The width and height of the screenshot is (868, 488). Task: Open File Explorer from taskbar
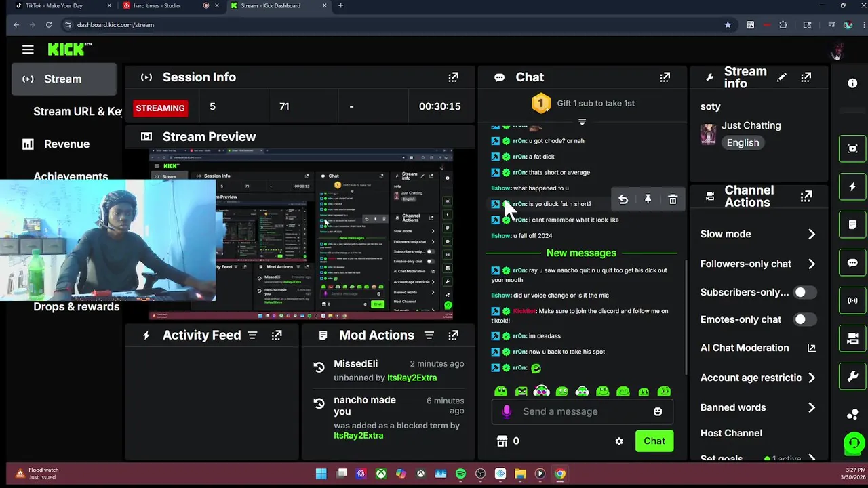click(520, 474)
